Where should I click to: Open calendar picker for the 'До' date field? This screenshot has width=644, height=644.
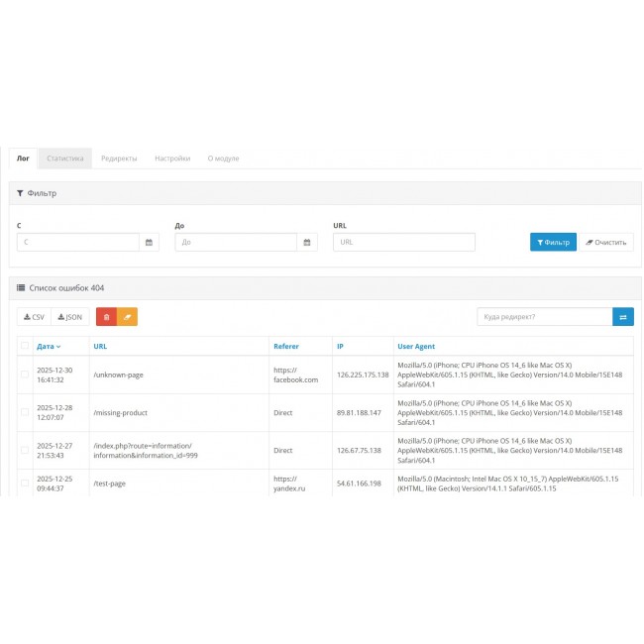click(307, 242)
